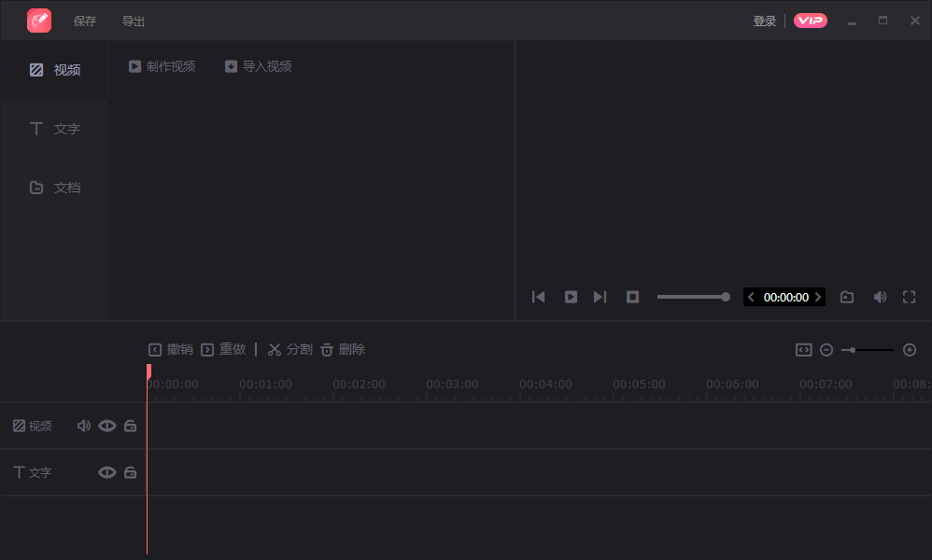Click 导入视频 button
Image resolution: width=932 pixels, height=560 pixels.
pos(258,66)
